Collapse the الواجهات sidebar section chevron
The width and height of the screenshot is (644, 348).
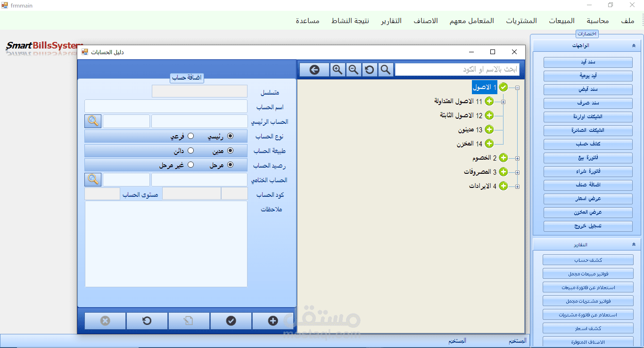tap(634, 46)
